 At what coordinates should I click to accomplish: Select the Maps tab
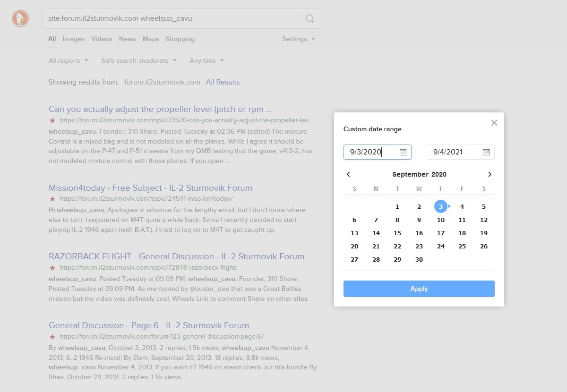151,39
